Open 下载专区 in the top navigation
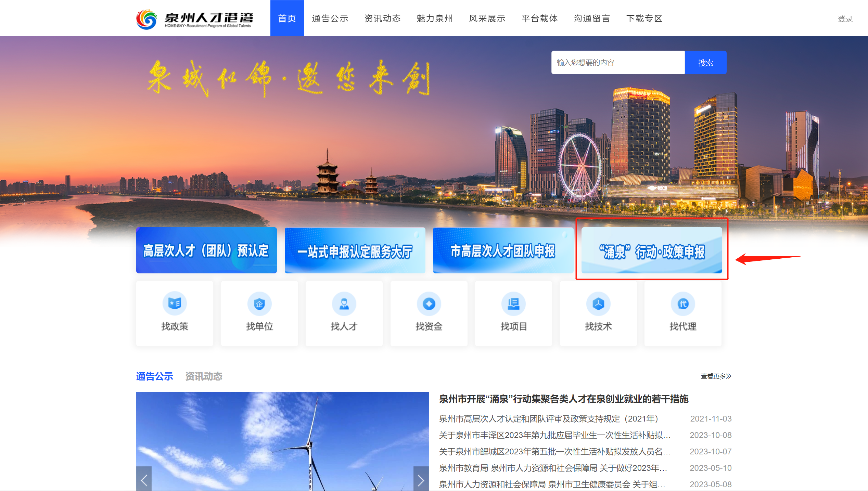Viewport: 868px width, 491px height. 644,18
